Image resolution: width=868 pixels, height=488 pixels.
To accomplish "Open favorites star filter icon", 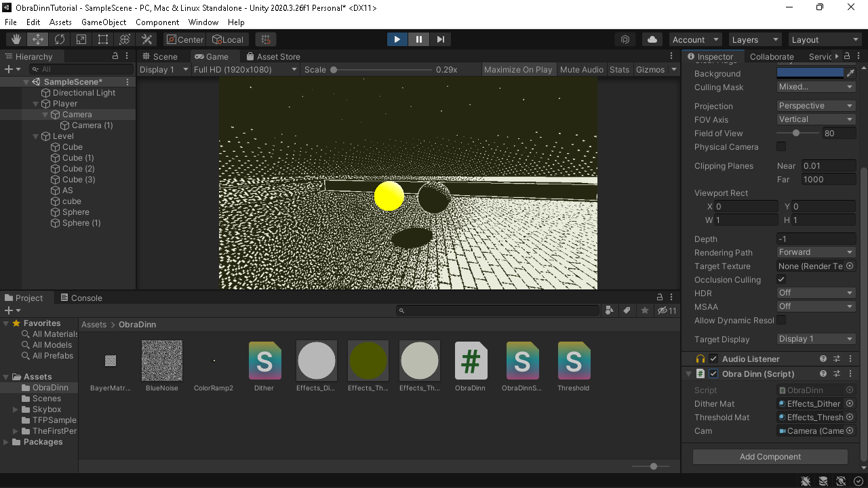I will [x=645, y=310].
